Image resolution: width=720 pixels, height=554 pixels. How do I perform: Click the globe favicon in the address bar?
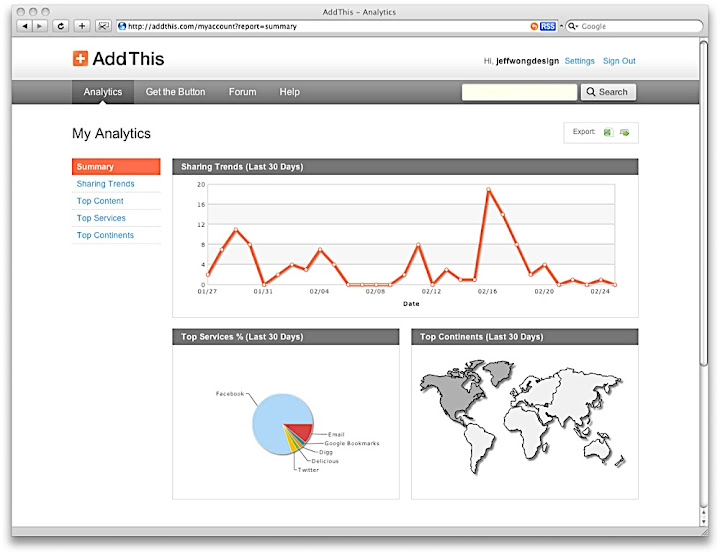tap(122, 26)
